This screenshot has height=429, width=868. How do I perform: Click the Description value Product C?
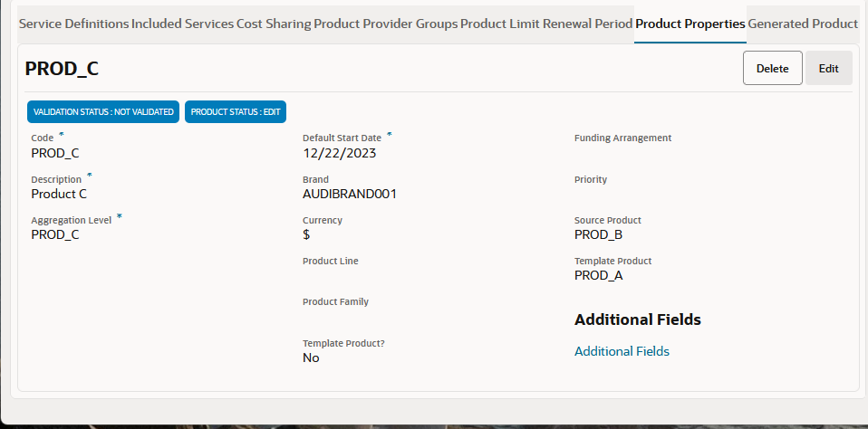pyautogui.click(x=59, y=194)
